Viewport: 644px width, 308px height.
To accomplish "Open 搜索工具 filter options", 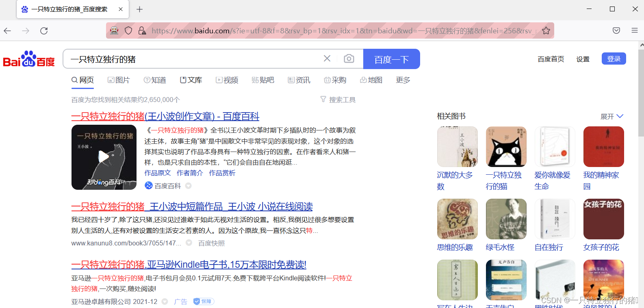I will pos(338,100).
